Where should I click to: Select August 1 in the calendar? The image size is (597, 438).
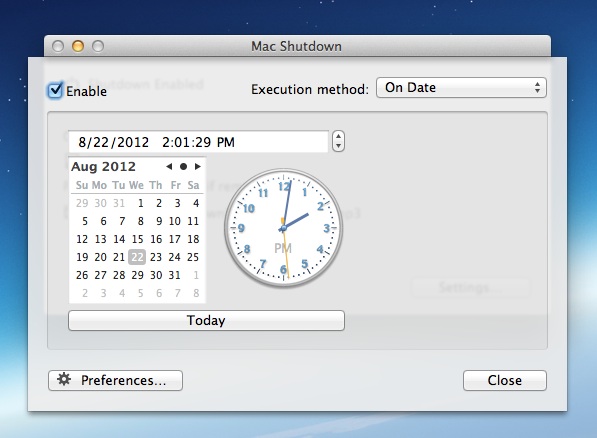click(x=140, y=203)
